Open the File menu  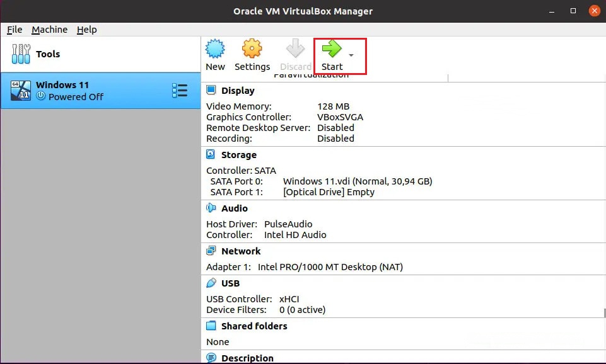(x=15, y=30)
